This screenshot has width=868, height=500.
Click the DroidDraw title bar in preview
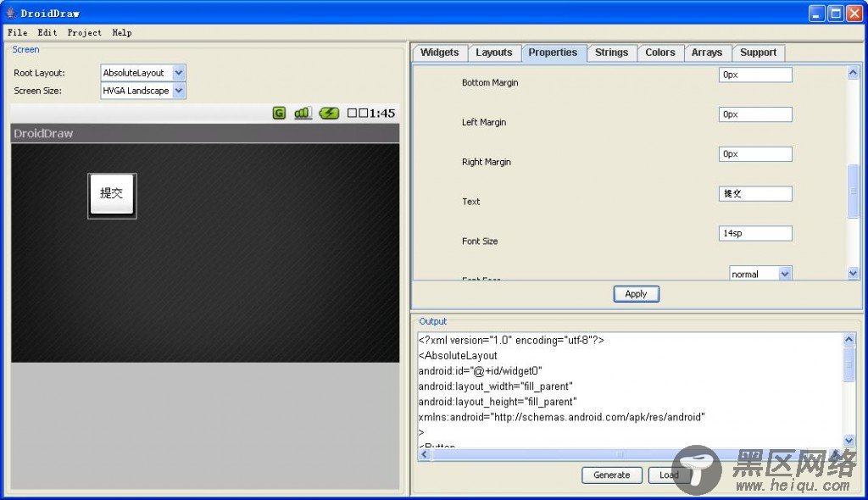point(205,133)
